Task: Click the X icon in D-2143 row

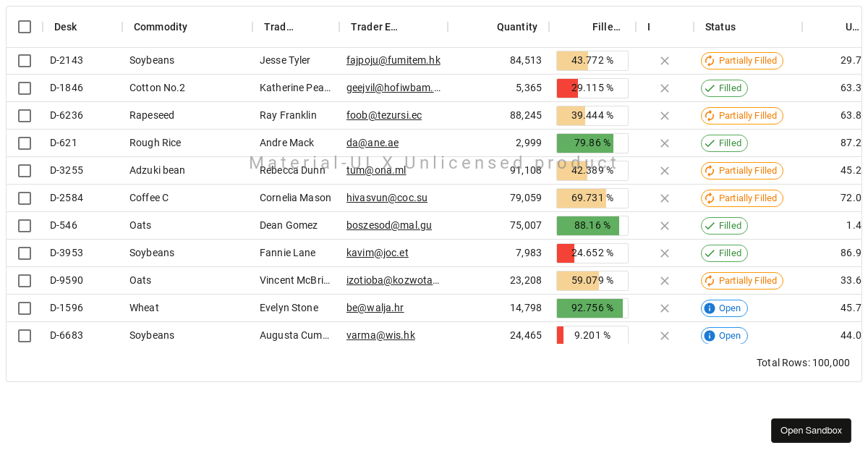Action: (x=664, y=61)
